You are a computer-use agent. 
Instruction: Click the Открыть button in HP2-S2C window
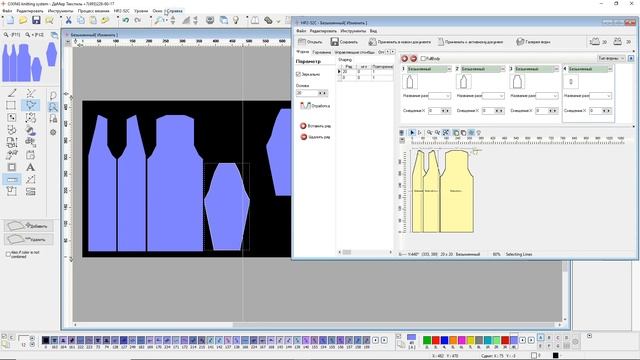(x=310, y=42)
